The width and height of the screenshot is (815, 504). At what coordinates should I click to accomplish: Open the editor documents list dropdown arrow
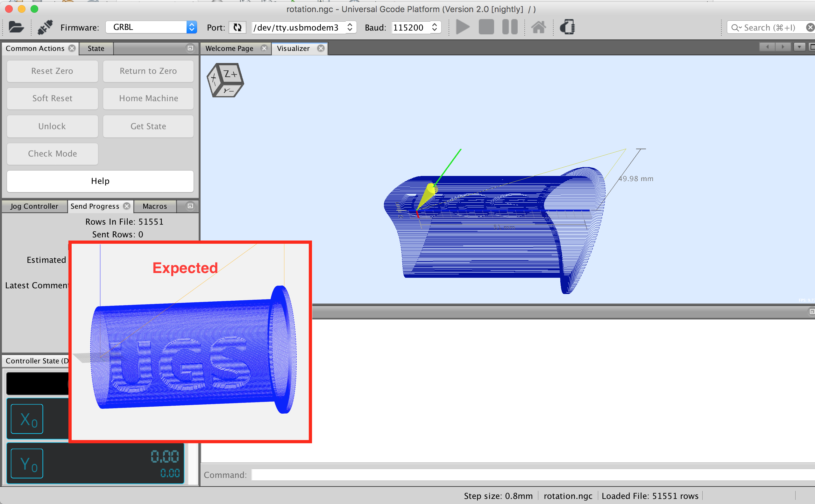(799, 47)
